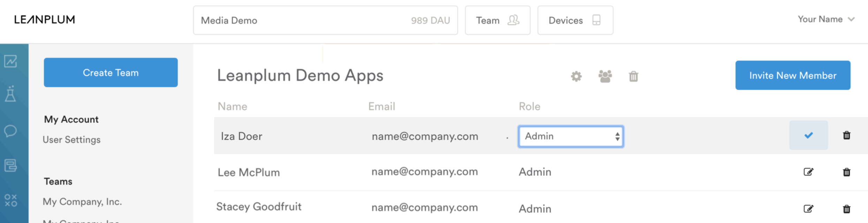Click Stacey Goodfruit's Admin role text

pyautogui.click(x=535, y=209)
